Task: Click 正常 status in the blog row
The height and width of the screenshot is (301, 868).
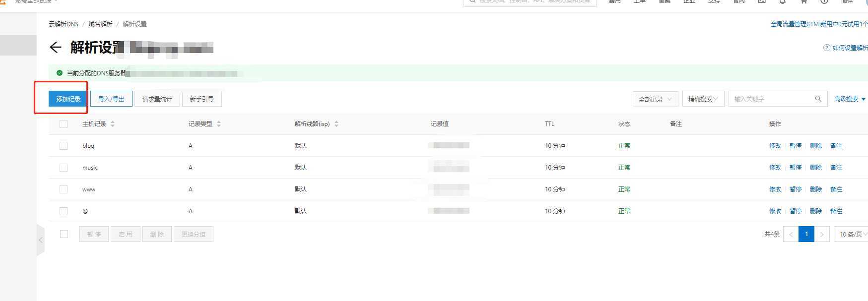Action: point(624,146)
